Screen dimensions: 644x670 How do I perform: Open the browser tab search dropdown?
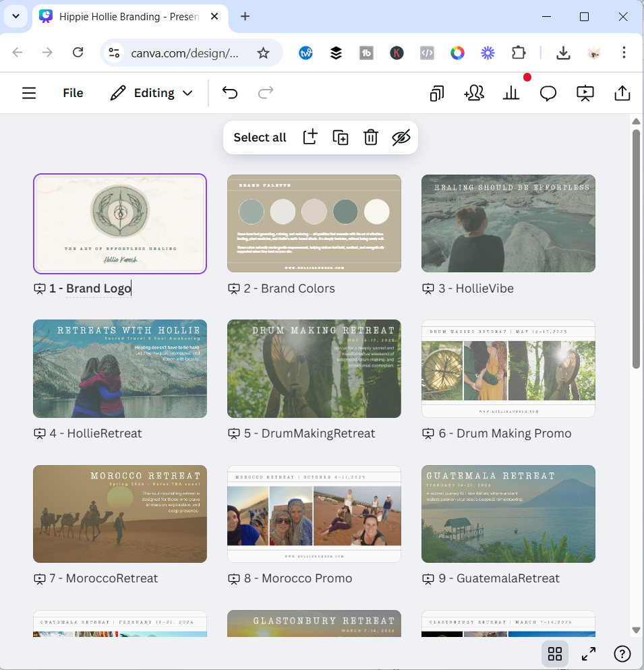pyautogui.click(x=16, y=16)
